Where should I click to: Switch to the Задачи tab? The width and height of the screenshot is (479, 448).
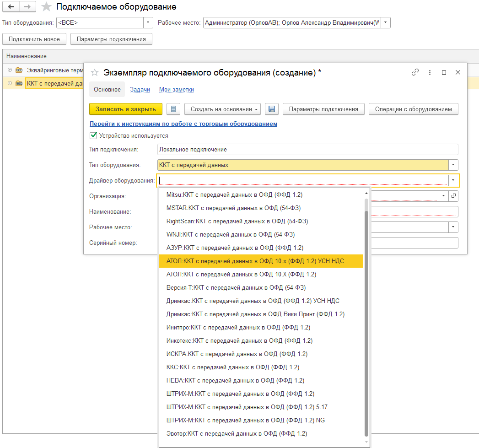tap(140, 90)
